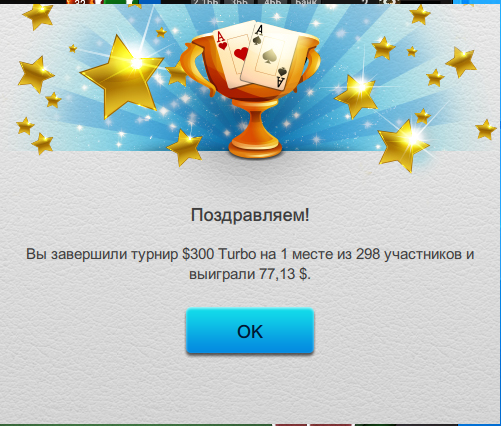Click the golden trophy cup
Screen dimensions: 501x426
point(251,92)
